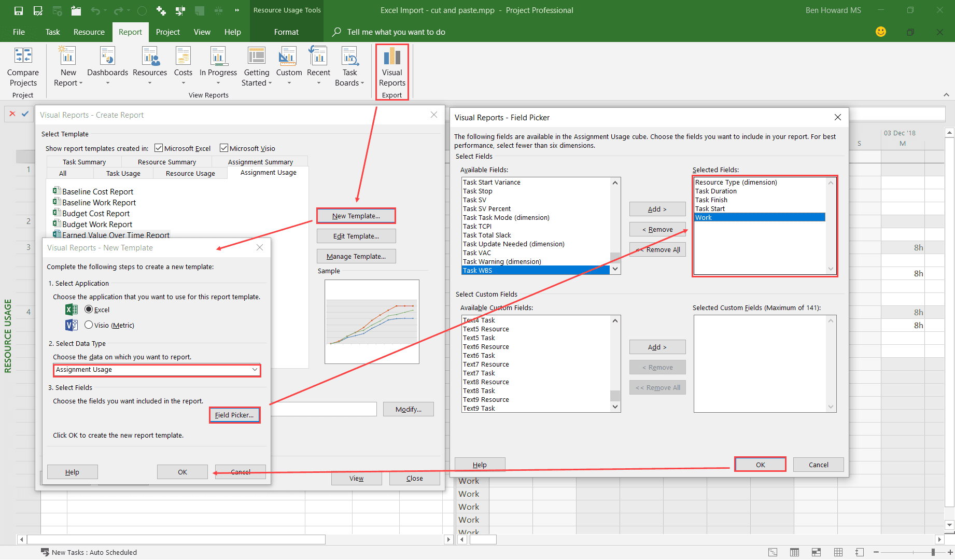Open the New Report menu icon
The height and width of the screenshot is (560, 955).
68,56
